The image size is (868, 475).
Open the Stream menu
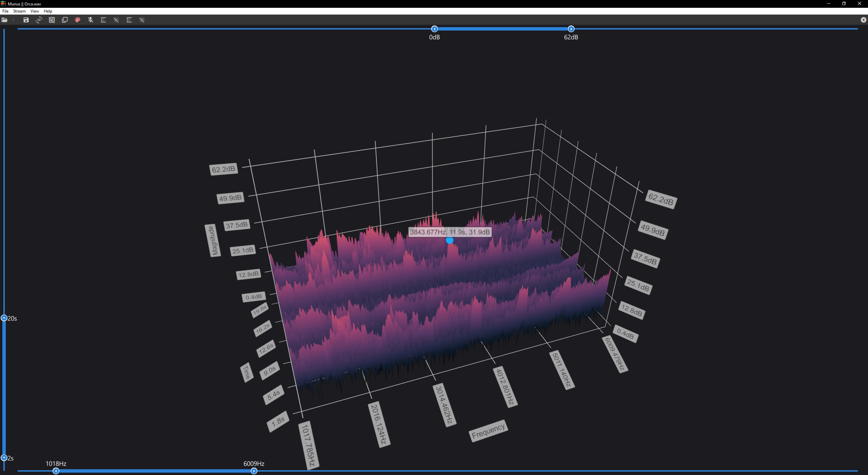pos(19,11)
